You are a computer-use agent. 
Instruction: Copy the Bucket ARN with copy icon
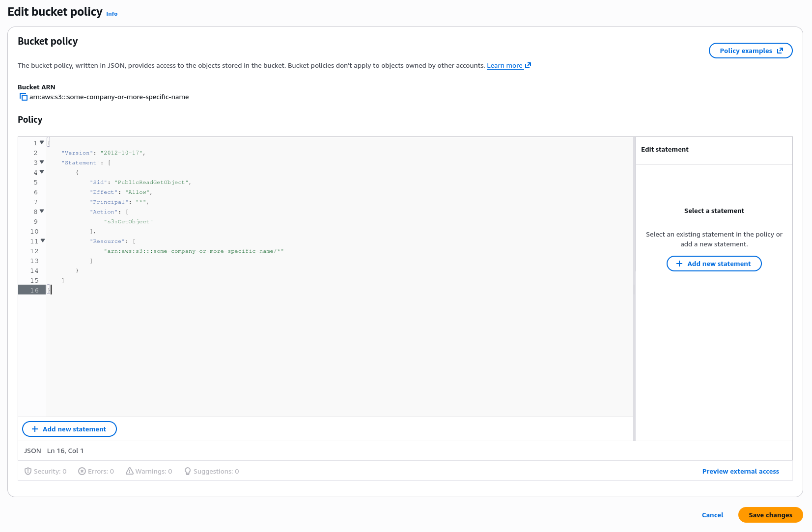[23, 97]
